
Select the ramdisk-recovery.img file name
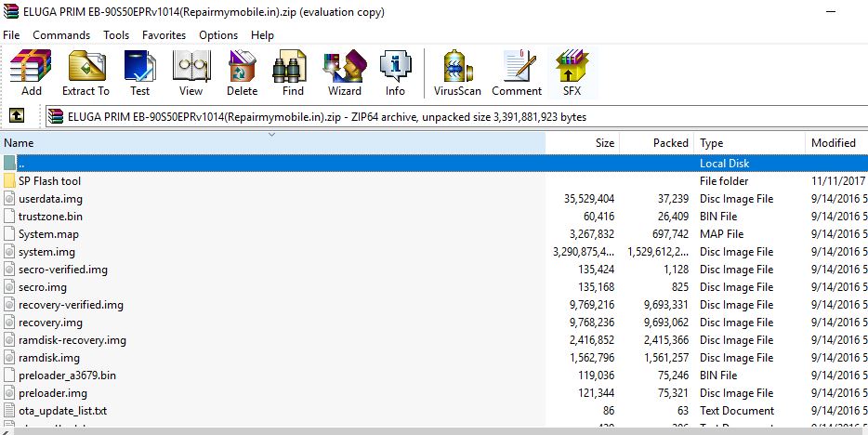click(x=72, y=340)
